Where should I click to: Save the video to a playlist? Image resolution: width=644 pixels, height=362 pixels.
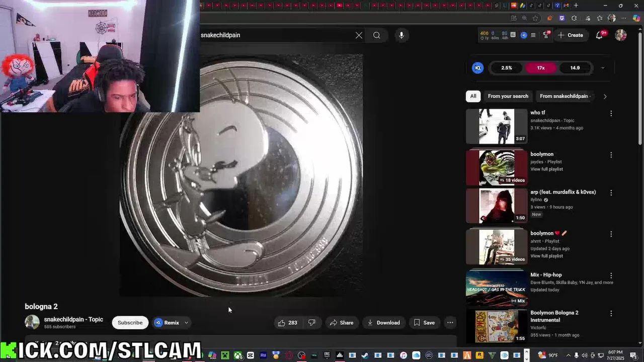coord(424,323)
